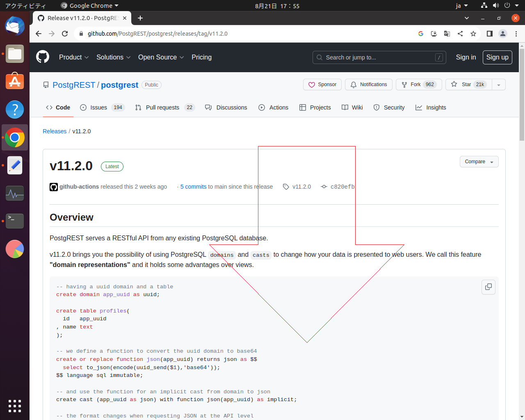Go to Releases breadcrumb link
Viewport: 525px width, 420px height.
[x=55, y=131]
